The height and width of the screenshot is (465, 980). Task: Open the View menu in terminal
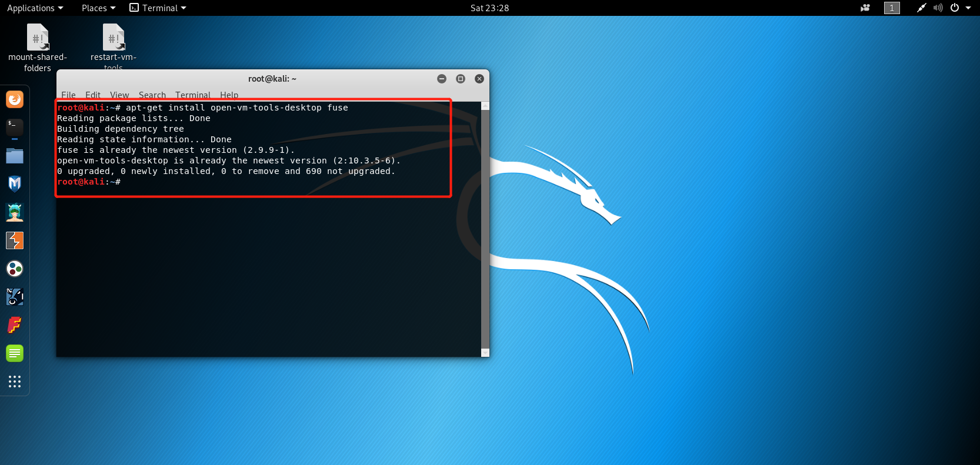119,95
